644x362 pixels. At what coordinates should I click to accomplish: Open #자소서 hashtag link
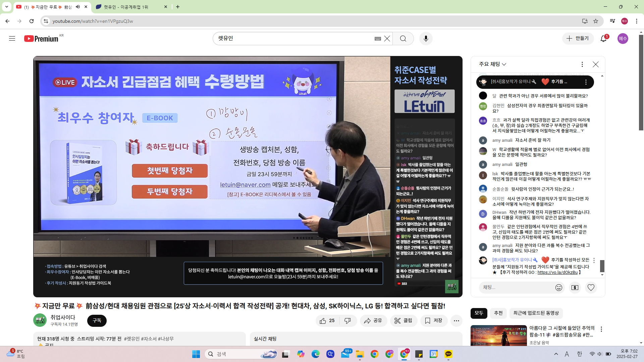coord(149,339)
